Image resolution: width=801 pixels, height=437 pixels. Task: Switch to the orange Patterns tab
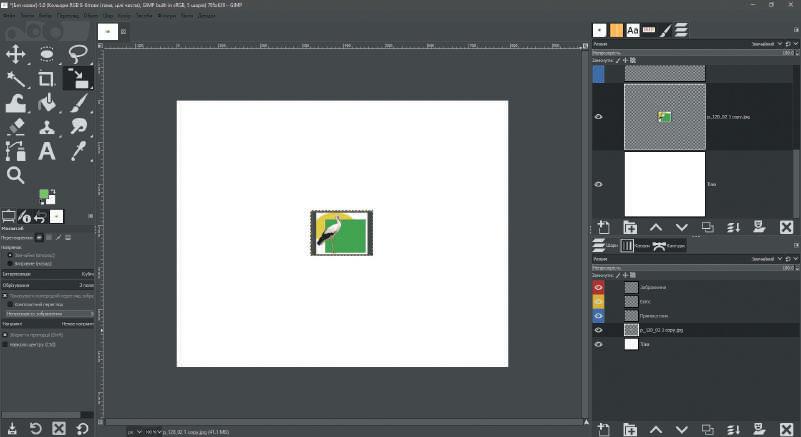(616, 30)
